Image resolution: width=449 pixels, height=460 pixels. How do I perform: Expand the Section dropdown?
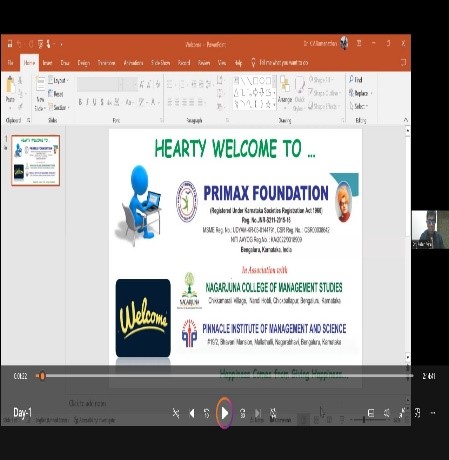pyautogui.click(x=59, y=107)
